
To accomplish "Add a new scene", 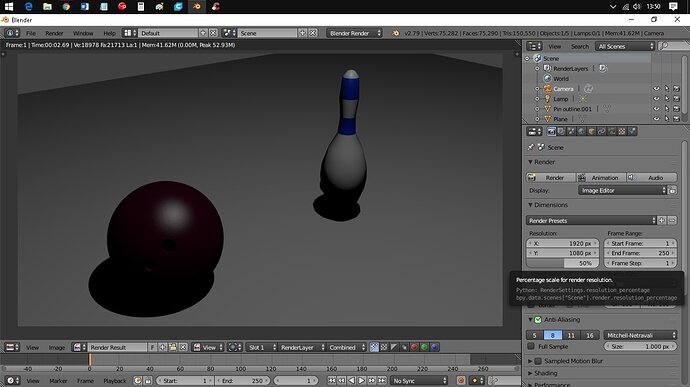I will tap(303, 33).
